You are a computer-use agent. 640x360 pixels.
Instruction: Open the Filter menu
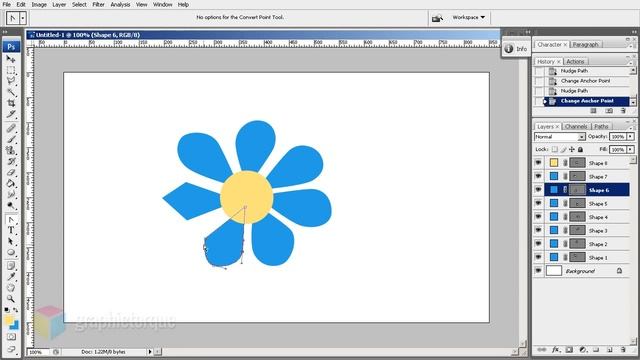(x=98, y=4)
